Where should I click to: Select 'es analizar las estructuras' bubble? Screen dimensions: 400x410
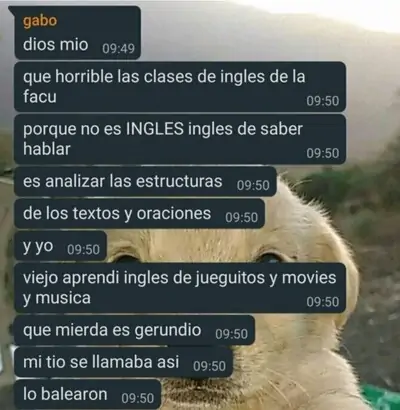(x=145, y=181)
